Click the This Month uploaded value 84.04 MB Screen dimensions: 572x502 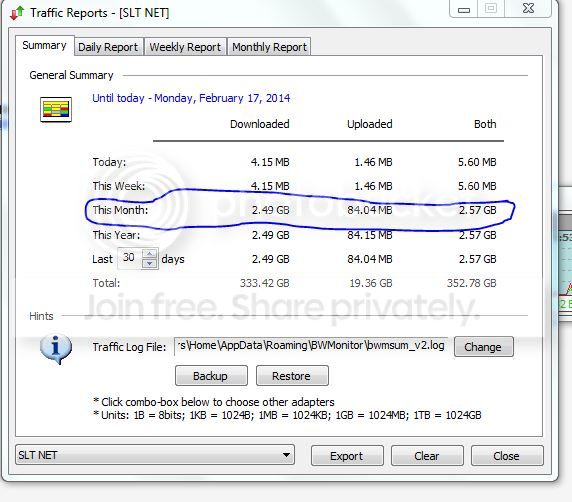point(370,210)
